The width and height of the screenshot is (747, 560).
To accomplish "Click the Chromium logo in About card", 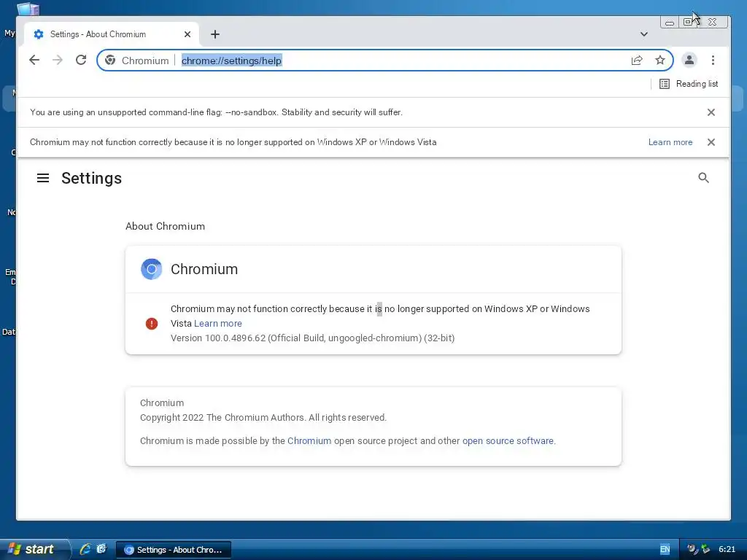I will pyautogui.click(x=152, y=269).
